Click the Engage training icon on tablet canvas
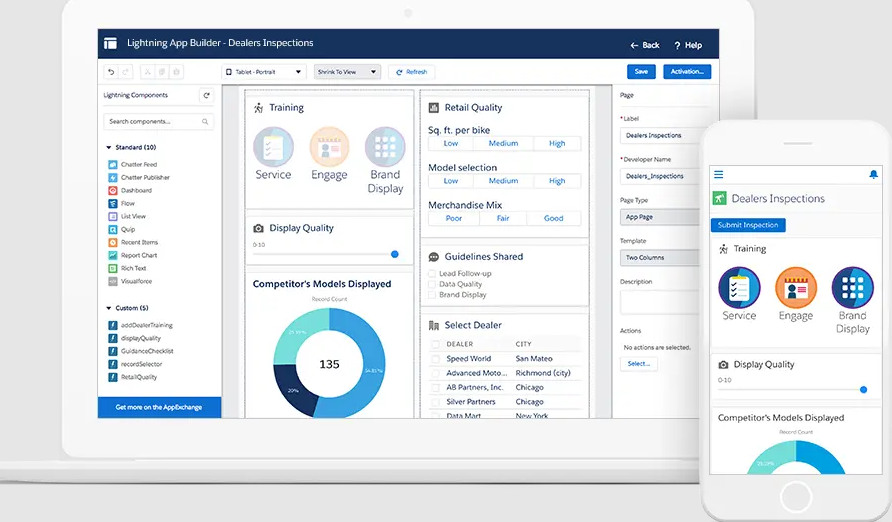892x522 pixels. (x=329, y=147)
